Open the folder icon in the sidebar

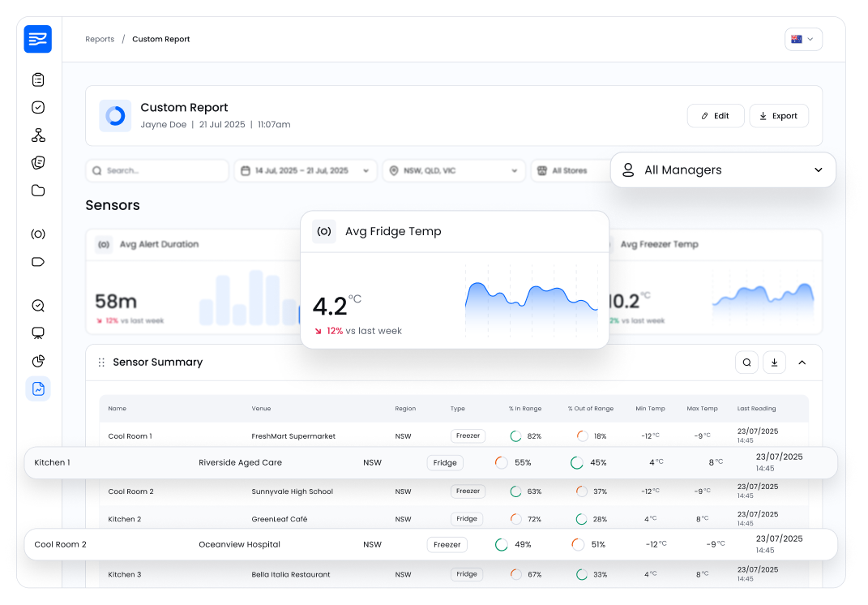38,191
